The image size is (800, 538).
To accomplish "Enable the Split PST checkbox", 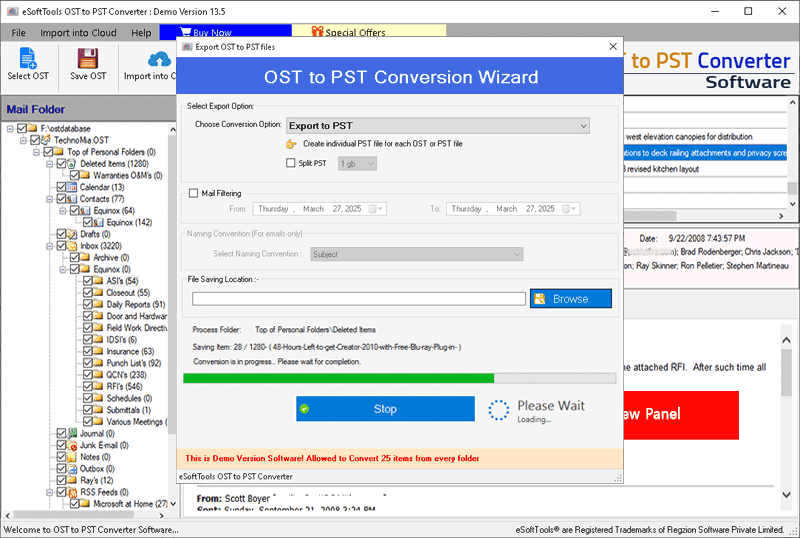I will click(x=291, y=163).
